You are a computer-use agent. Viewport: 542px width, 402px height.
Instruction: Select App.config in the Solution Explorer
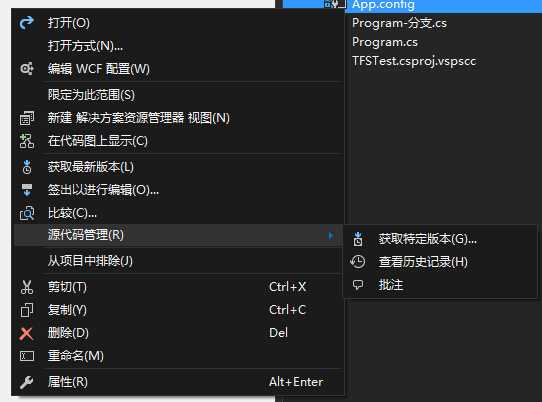tap(383, 4)
